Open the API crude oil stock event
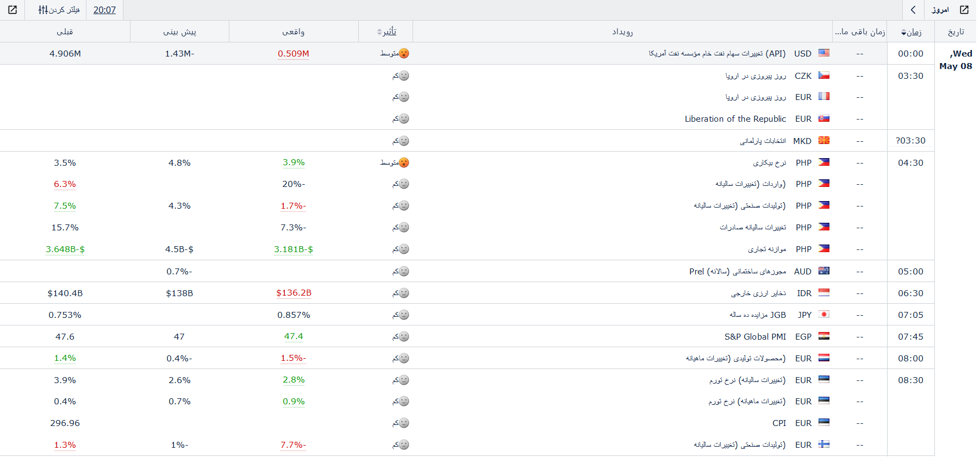This screenshot has height=457, width=980. [x=717, y=53]
